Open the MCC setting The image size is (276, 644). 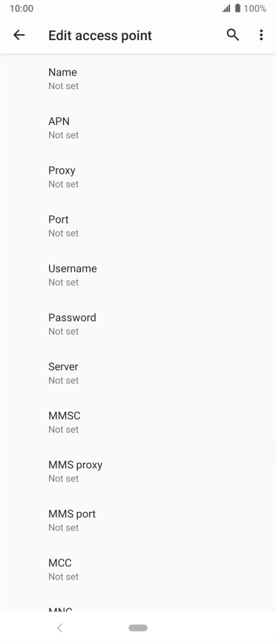(138, 569)
